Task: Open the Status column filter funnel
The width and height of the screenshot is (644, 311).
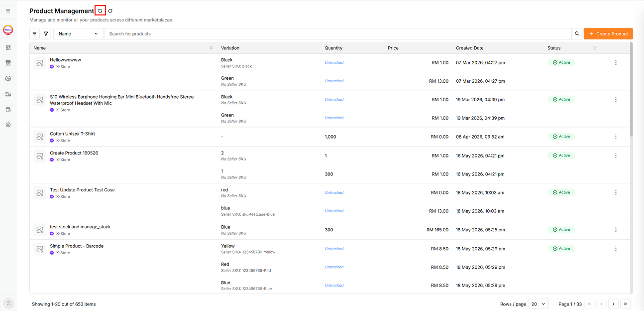Action: [x=595, y=48]
